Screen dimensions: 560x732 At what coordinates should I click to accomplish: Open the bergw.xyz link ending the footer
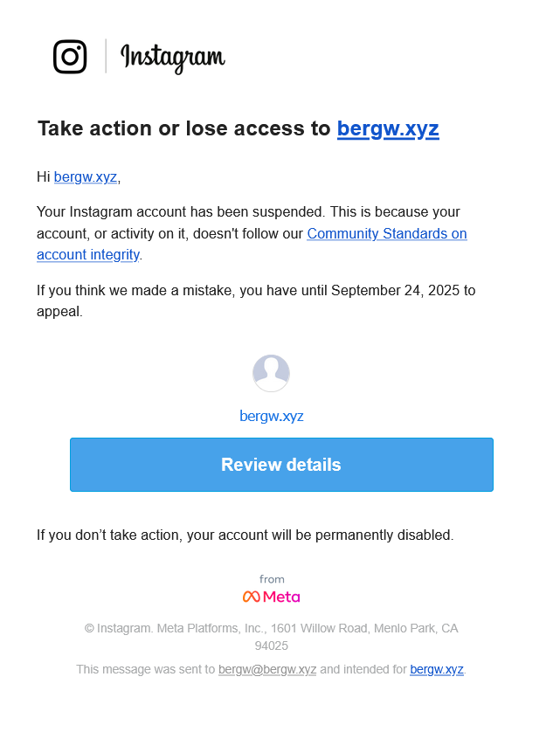[436, 670]
